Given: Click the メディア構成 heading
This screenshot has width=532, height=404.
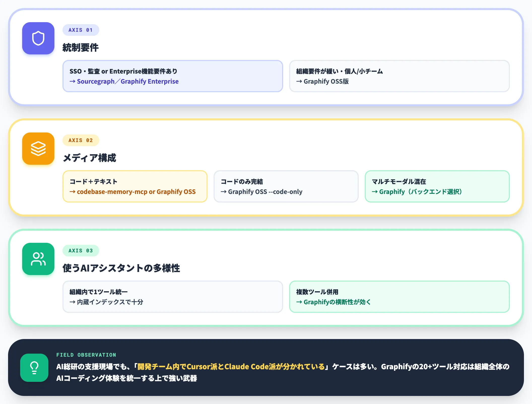Looking at the screenshot, I should click(89, 158).
